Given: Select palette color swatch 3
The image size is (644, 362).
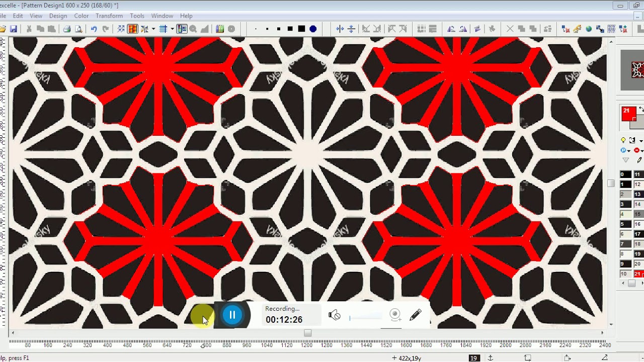Looking at the screenshot, I should tap(625, 204).
